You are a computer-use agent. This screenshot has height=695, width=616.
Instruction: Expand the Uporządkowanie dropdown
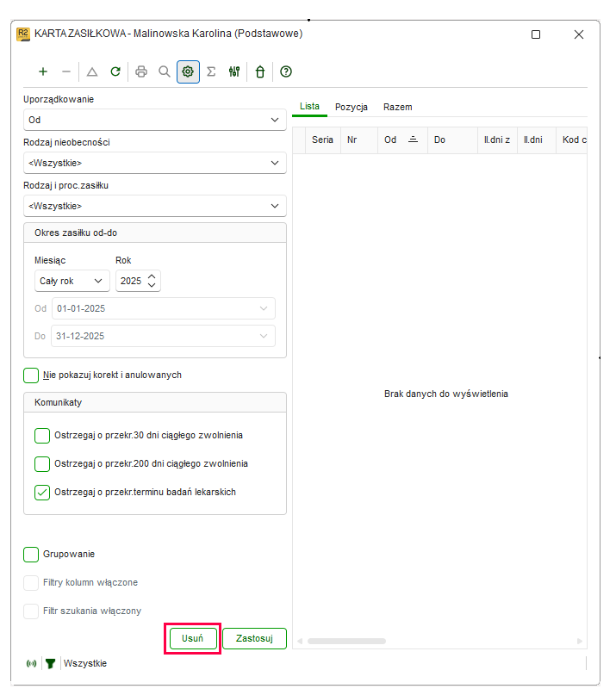[155, 120]
